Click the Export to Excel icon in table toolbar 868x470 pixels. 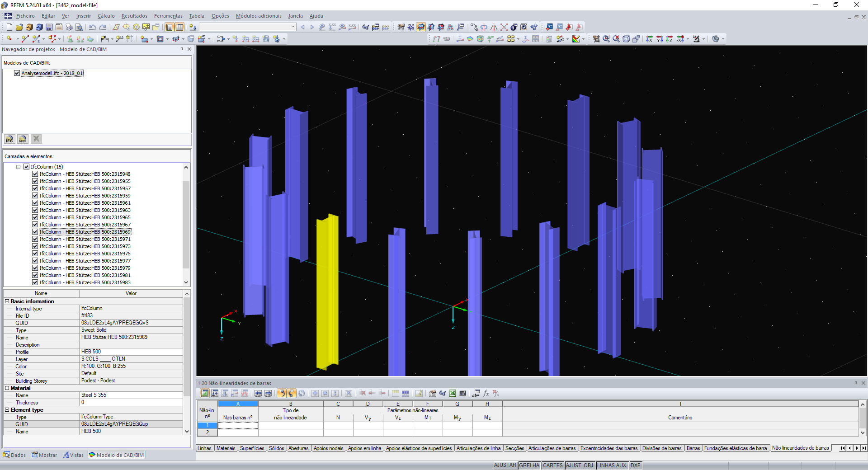point(453,393)
